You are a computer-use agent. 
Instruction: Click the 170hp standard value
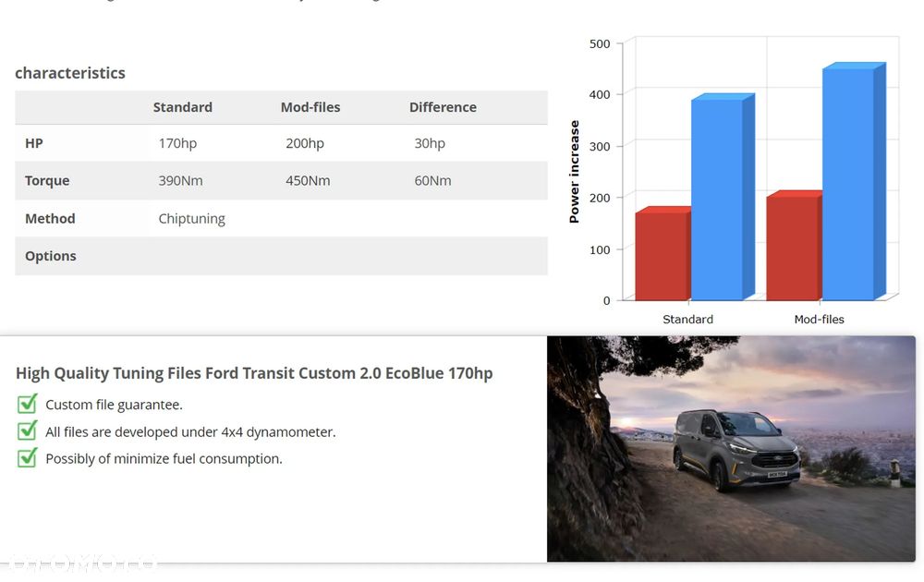pos(177,144)
